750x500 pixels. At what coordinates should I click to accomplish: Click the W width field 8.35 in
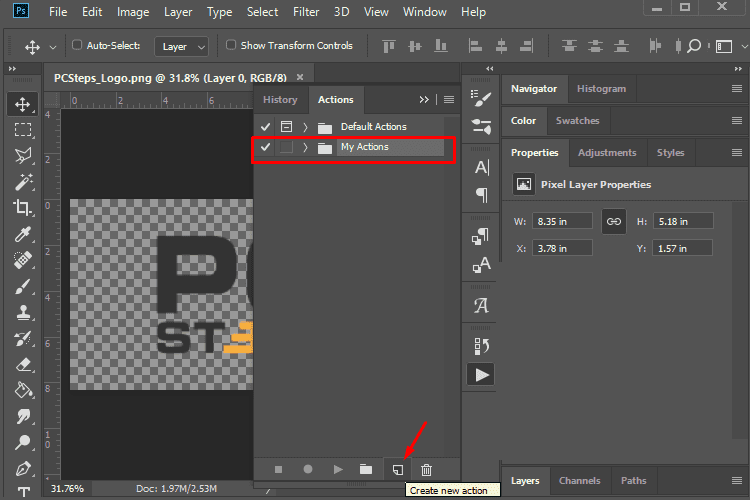coord(562,222)
